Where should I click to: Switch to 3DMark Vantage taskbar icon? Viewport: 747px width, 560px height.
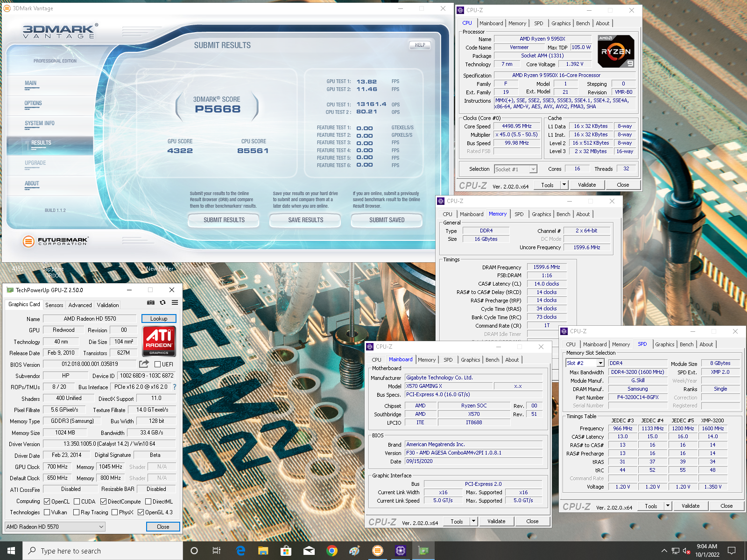pos(377,551)
